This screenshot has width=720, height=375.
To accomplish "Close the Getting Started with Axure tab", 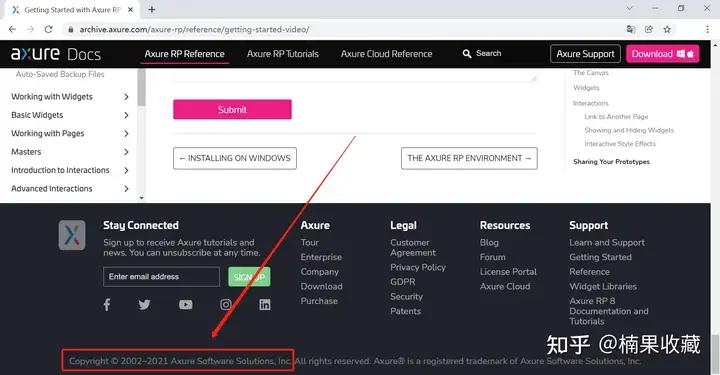I will tap(130, 9).
